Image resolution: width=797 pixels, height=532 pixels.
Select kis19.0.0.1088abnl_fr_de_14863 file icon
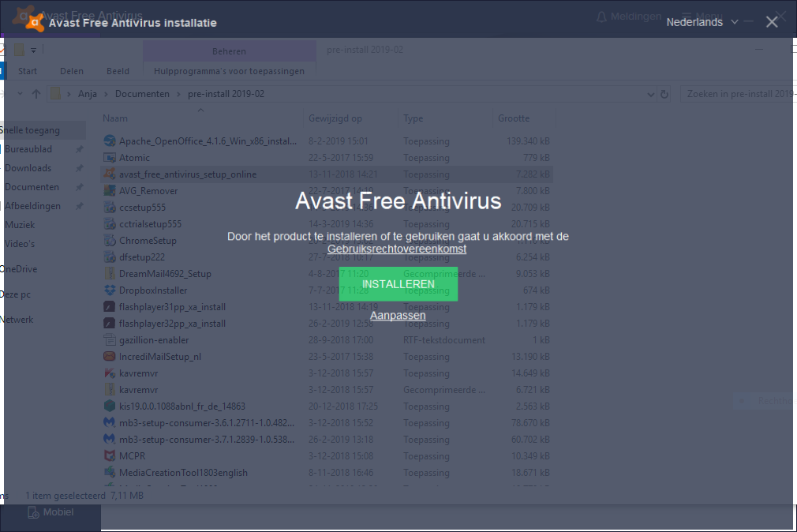point(109,406)
